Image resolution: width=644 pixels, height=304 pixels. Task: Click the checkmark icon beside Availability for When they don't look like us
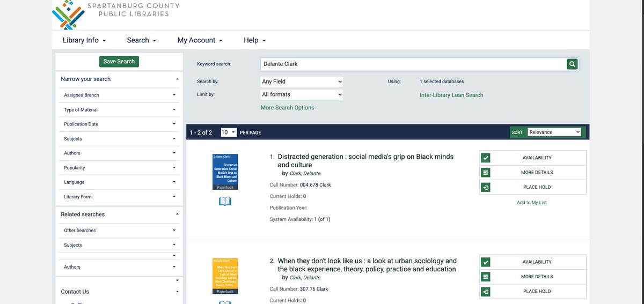485,262
